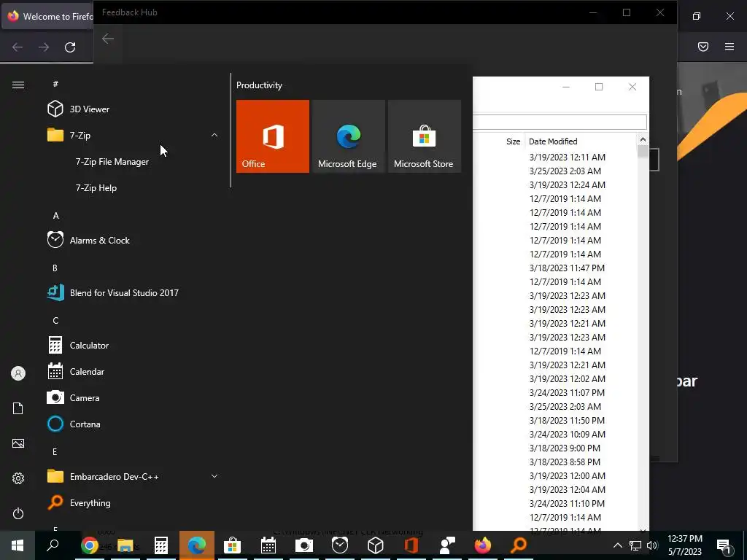Click the 'B' letter header in app list
The image size is (747, 560).
(55, 268)
